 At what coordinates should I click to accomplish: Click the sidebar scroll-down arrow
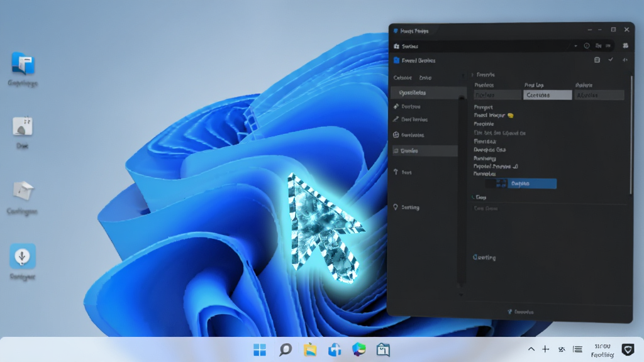point(461,295)
